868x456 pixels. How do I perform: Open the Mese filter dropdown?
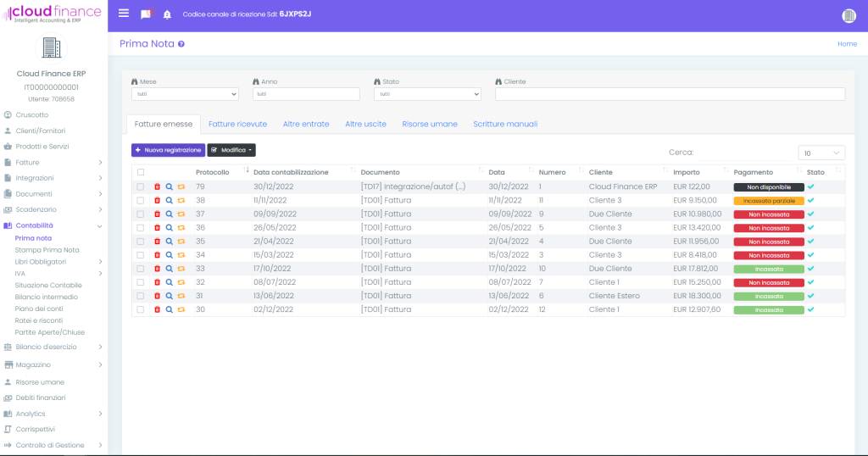click(x=185, y=94)
